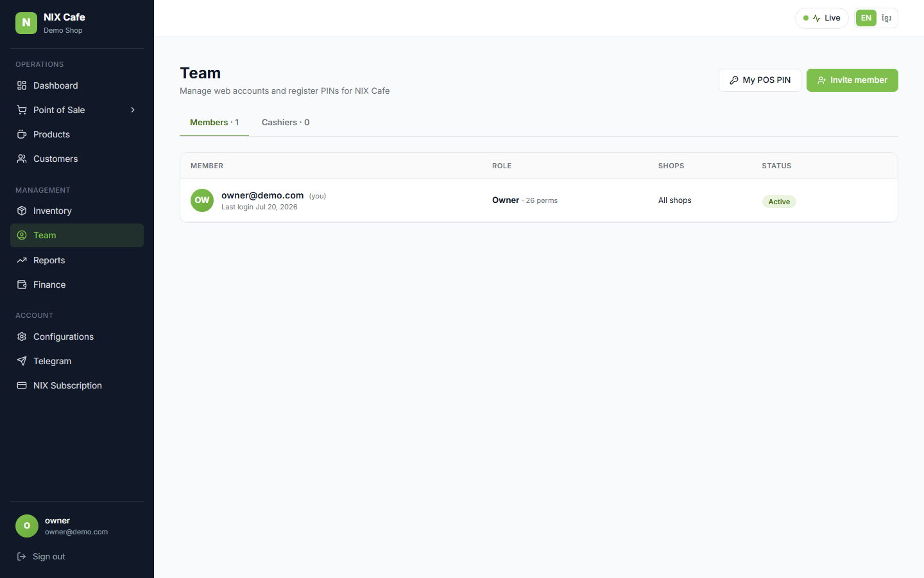Click the Team page heading

[x=200, y=73]
